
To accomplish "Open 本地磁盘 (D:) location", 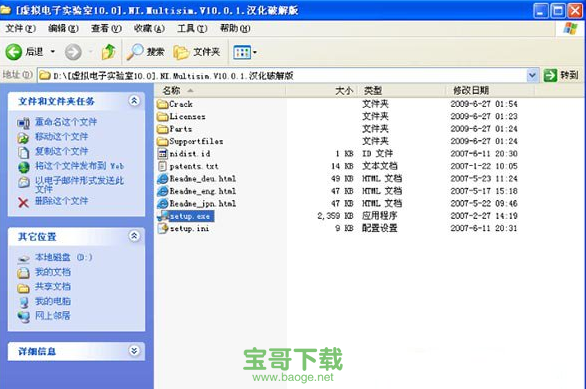I will click(x=64, y=257).
